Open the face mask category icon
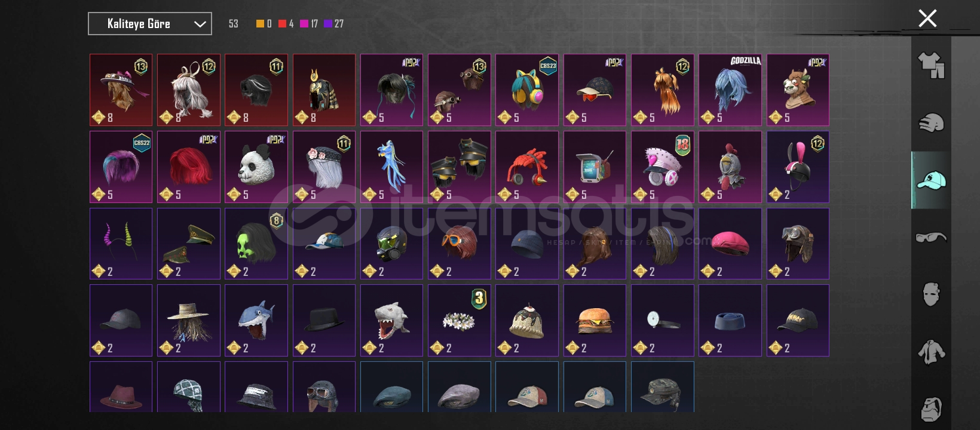Screen dimensions: 980x430 pos(931,294)
